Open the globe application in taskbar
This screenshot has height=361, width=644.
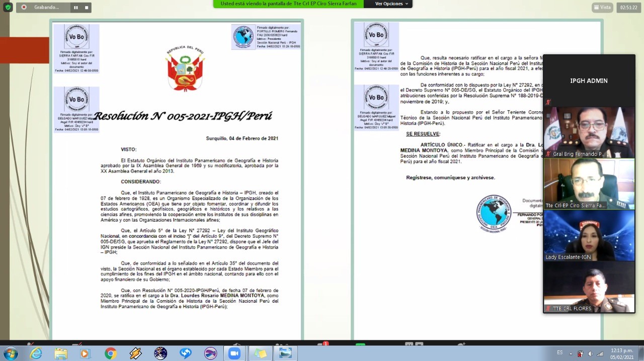point(160,353)
